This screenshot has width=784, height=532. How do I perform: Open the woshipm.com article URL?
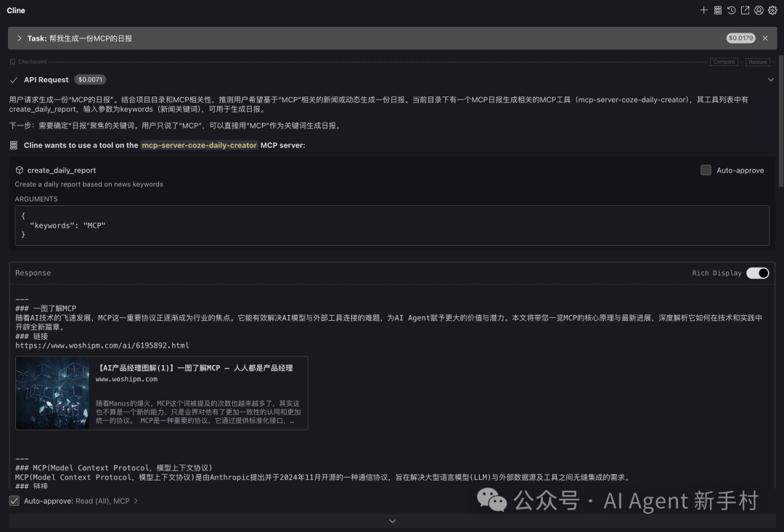tap(102, 345)
